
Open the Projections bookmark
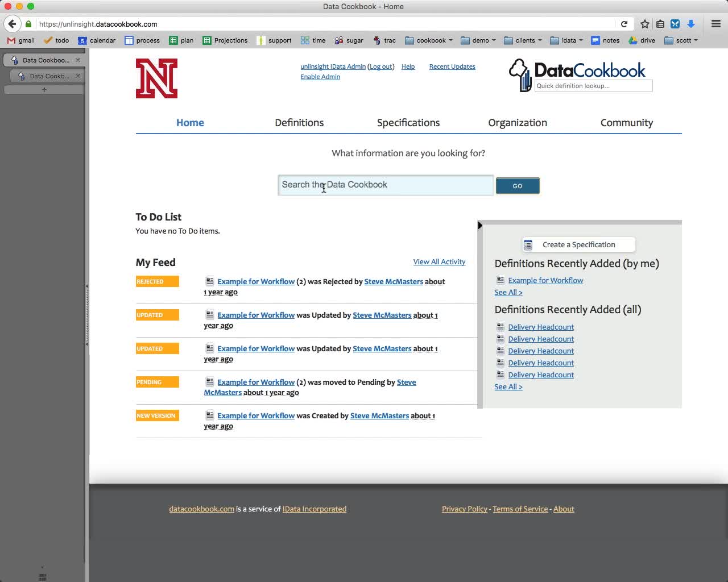pos(225,40)
